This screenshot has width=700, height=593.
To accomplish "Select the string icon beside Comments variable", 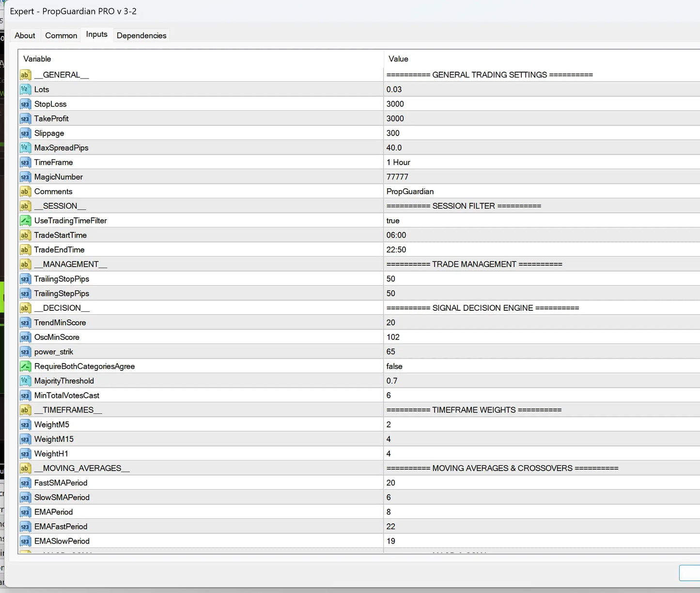I will 25,191.
